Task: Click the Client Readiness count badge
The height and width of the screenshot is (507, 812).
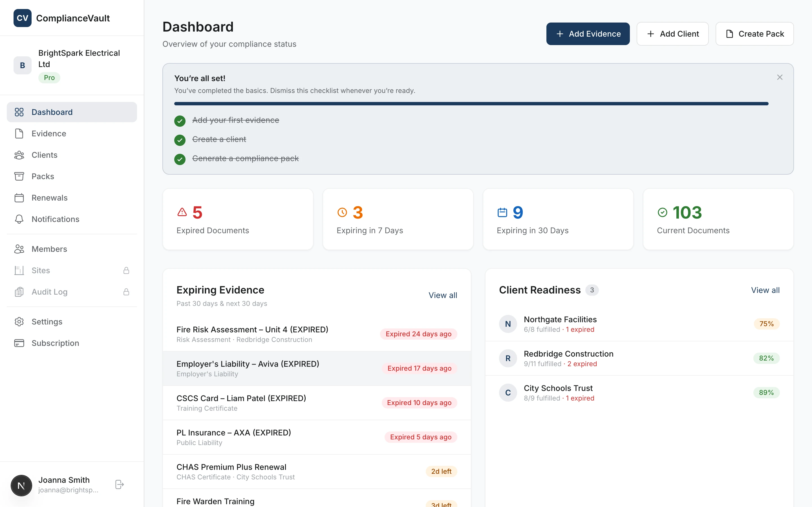Action: [x=592, y=290]
